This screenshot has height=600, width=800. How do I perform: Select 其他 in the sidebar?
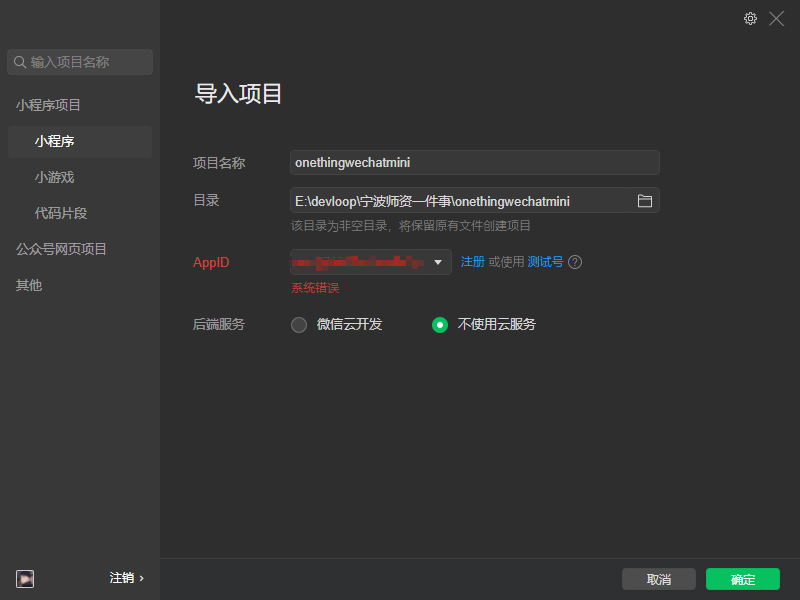click(29, 285)
